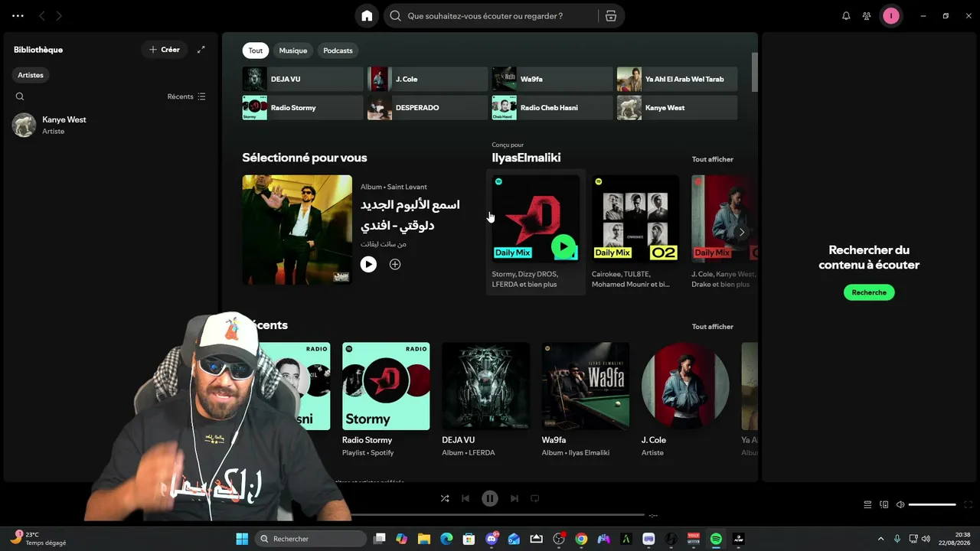Viewport: 980px width, 551px height.
Task: Mute the volume speaker icon
Action: coord(900,504)
